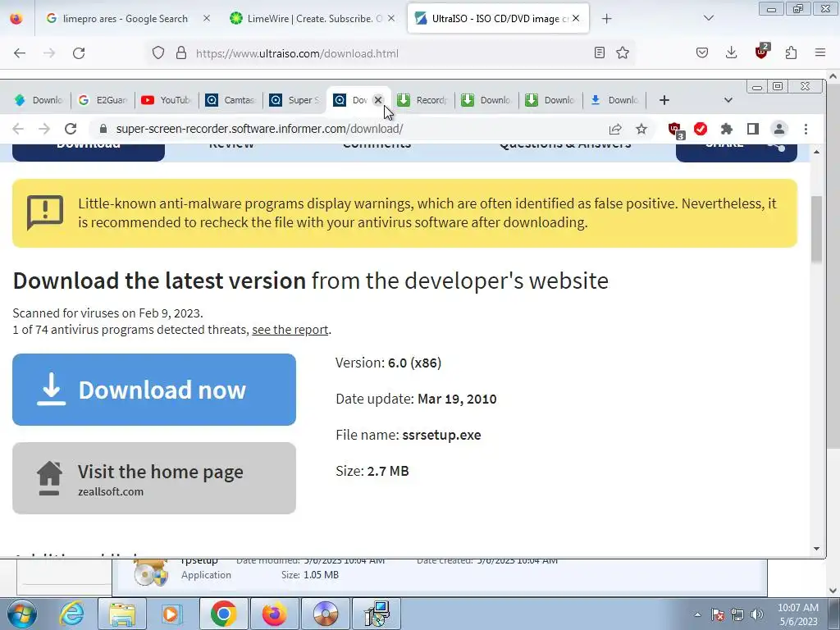This screenshot has width=840, height=630.
Task: Bookmark UltraISO page with Firefox star
Action: click(623, 52)
